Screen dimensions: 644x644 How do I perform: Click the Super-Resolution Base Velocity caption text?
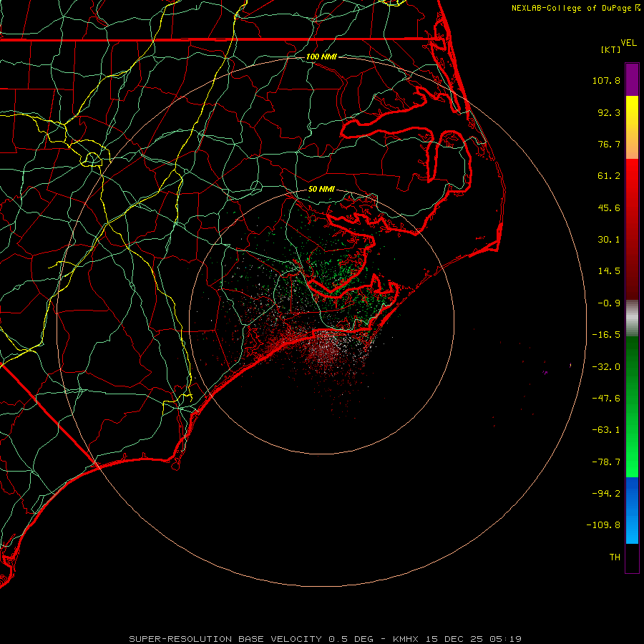pyautogui.click(x=251, y=639)
